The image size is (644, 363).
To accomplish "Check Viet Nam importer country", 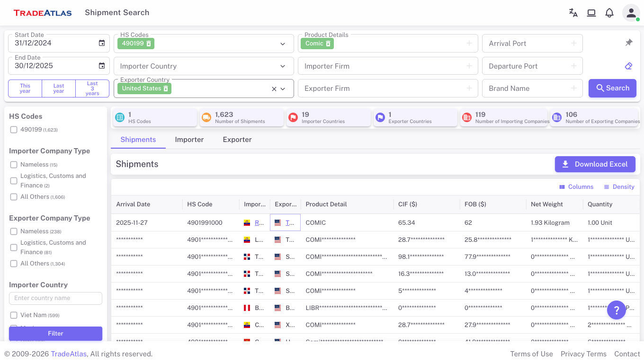I will click(14, 315).
